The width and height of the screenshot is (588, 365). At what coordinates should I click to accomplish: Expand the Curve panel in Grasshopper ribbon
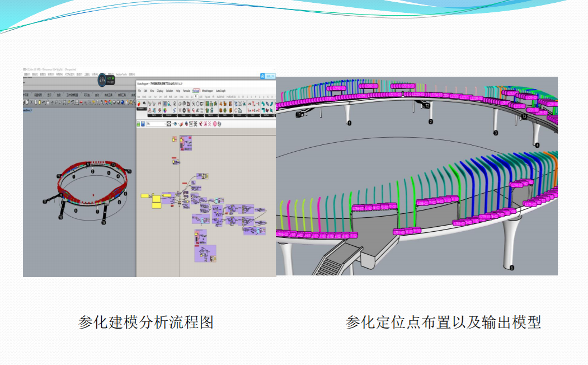154,115
